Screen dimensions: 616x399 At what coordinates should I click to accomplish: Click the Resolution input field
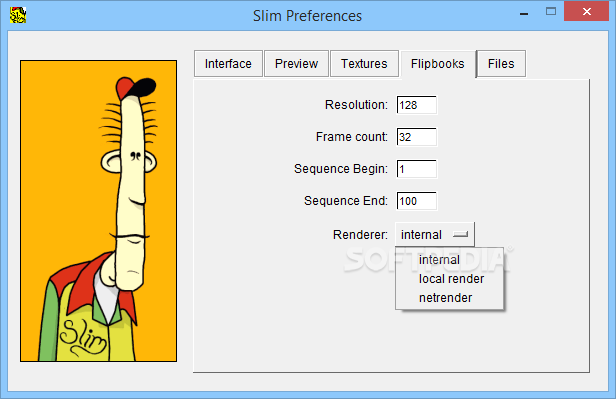416,105
